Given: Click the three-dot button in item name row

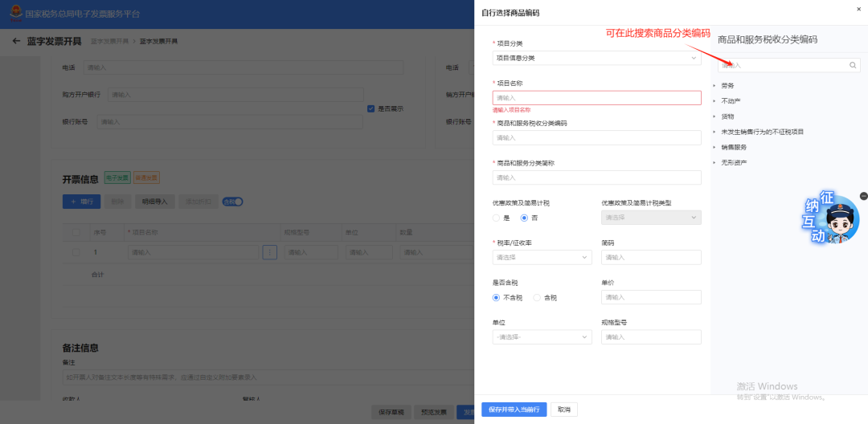Looking at the screenshot, I should coord(269,252).
